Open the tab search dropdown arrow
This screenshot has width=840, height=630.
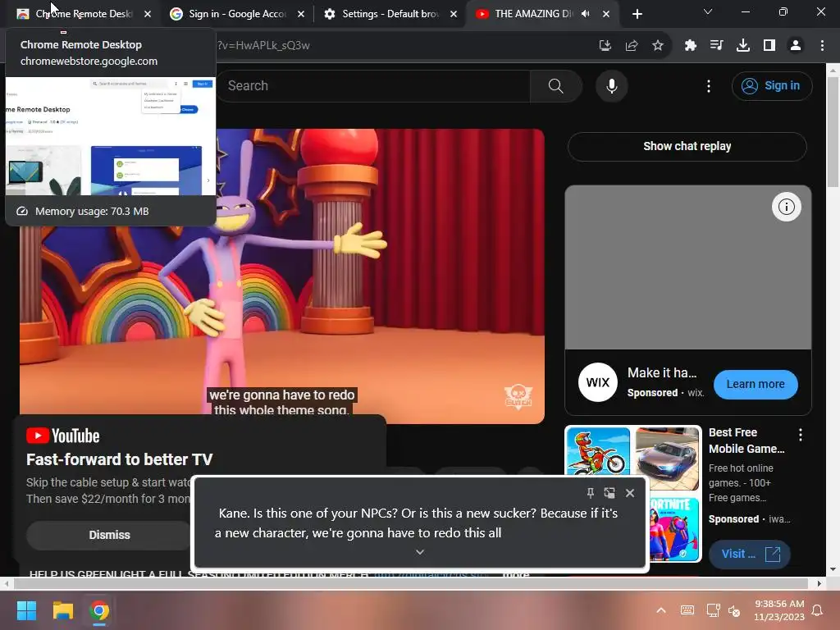pos(708,11)
